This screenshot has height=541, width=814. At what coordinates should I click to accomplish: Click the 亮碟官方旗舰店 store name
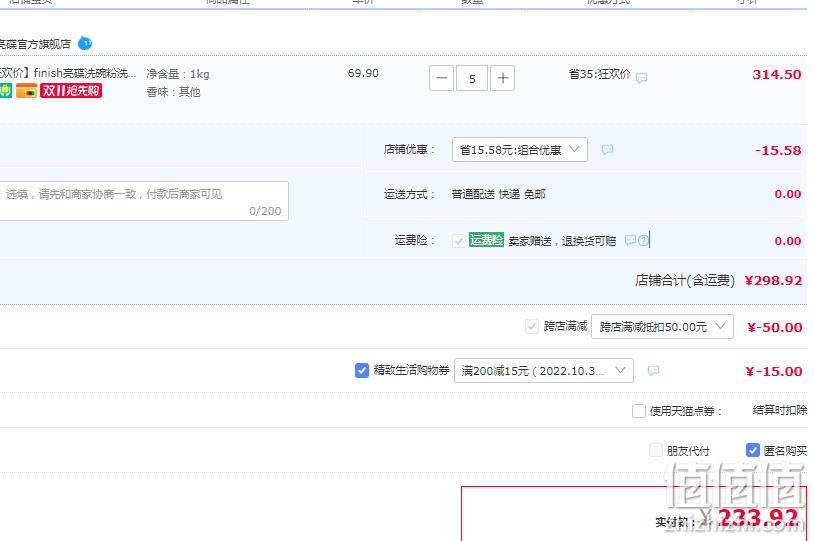tap(35, 44)
